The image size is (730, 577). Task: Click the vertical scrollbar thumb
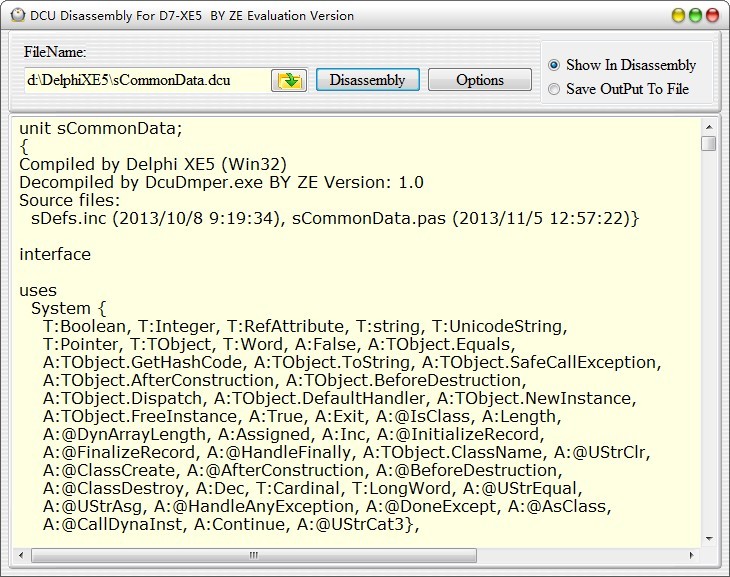(x=708, y=144)
